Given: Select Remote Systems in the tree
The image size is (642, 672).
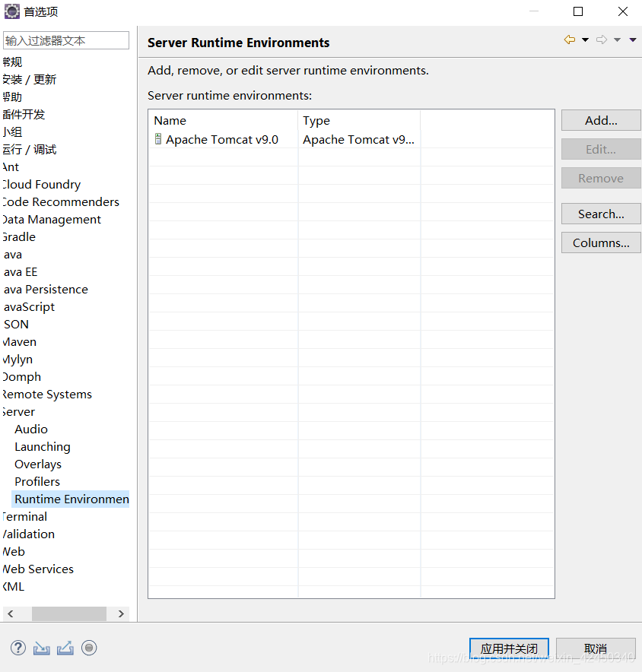Looking at the screenshot, I should click(x=47, y=395).
